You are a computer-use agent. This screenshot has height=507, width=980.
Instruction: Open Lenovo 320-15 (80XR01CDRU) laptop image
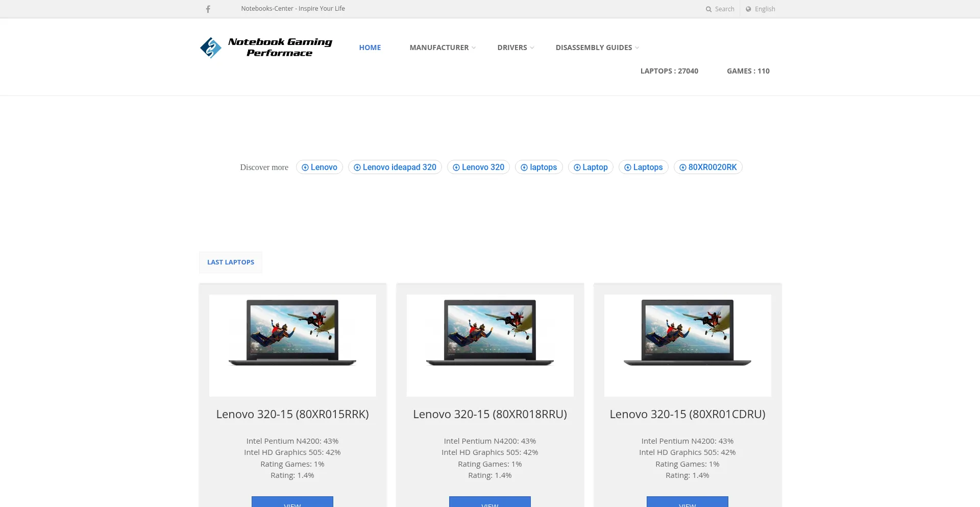687,345
